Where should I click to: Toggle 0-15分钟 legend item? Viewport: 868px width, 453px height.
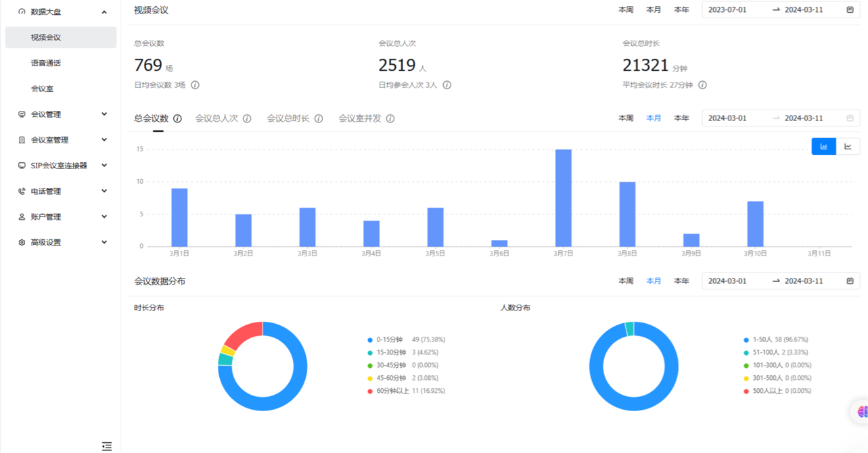406,339
